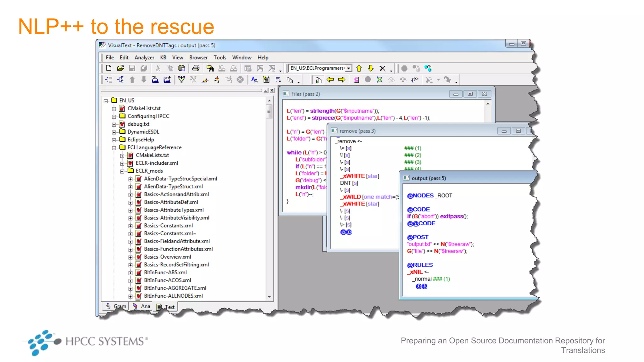The height and width of the screenshot is (362, 644).
Task: Click the Save All icon
Action: coord(144,68)
